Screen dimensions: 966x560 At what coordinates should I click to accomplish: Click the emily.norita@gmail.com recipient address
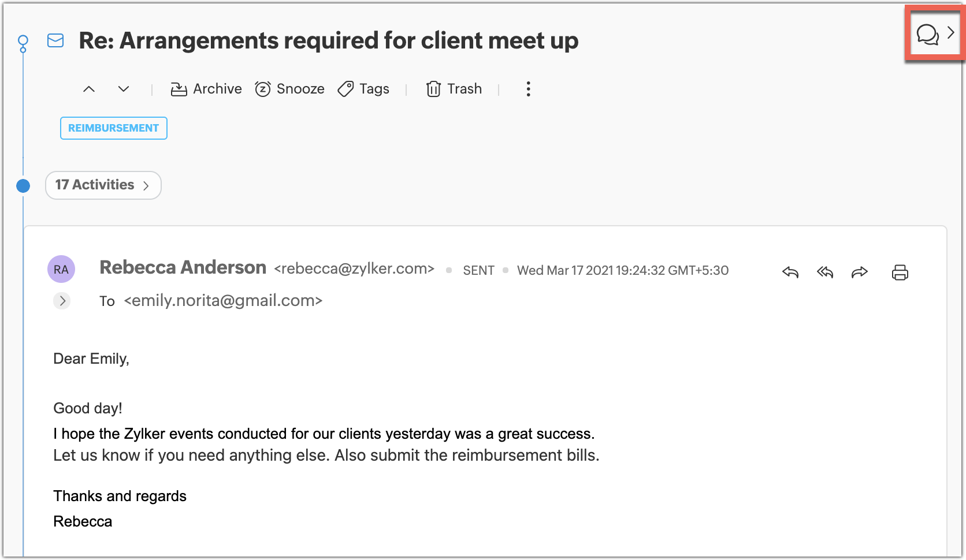tap(223, 301)
